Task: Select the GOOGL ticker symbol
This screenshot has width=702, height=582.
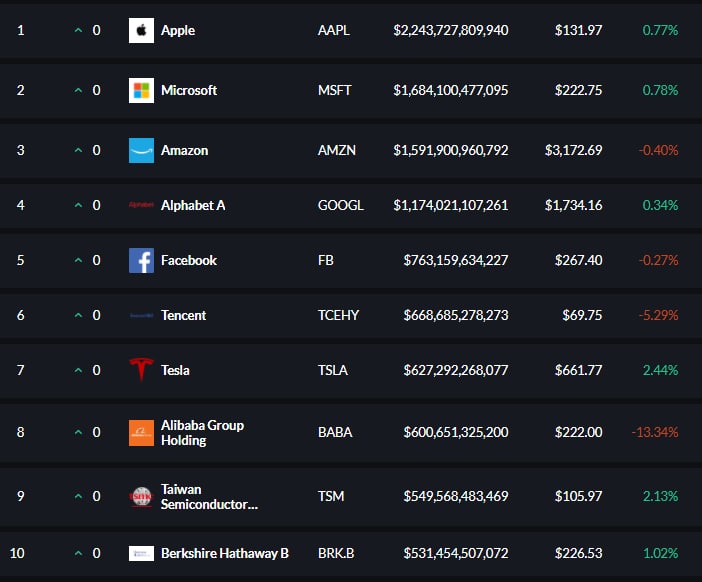Action: [341, 205]
